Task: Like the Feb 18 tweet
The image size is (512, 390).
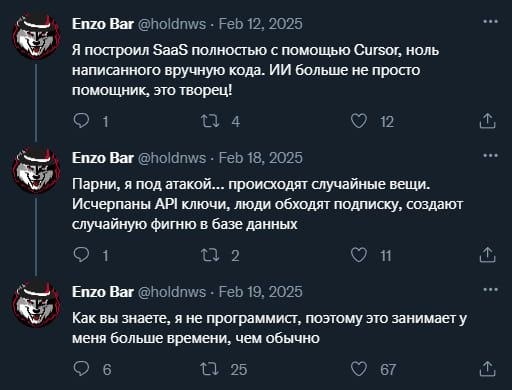Action: coord(359,255)
